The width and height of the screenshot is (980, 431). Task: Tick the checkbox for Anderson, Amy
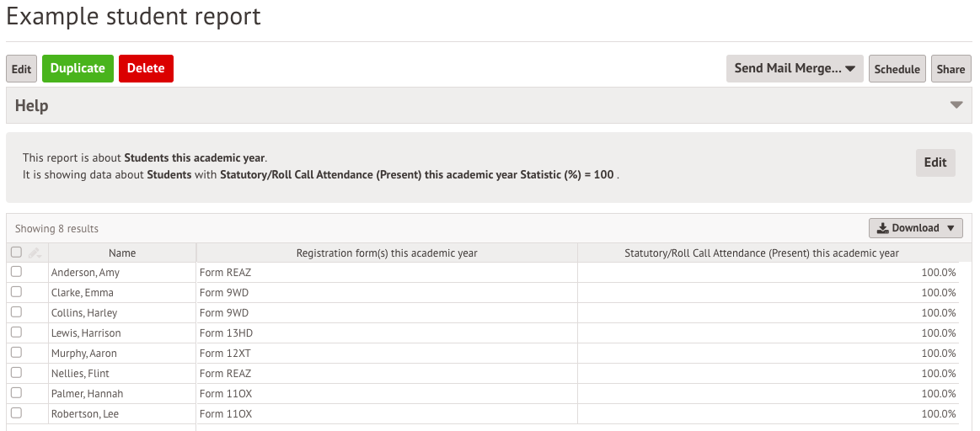[16, 271]
